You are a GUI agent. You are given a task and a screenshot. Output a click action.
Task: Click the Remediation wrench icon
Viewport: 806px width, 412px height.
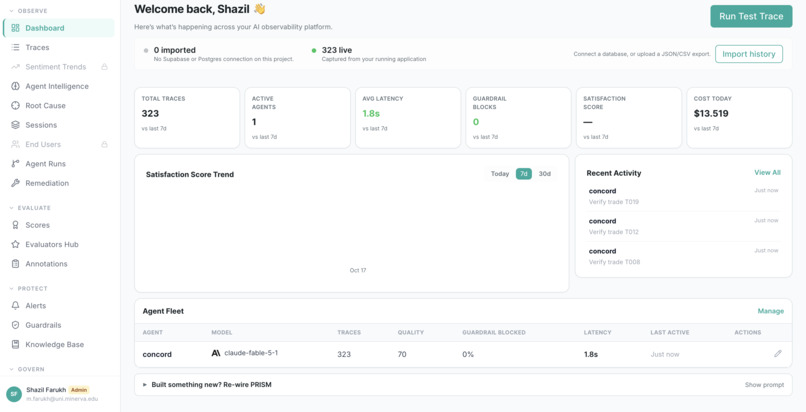coord(15,183)
